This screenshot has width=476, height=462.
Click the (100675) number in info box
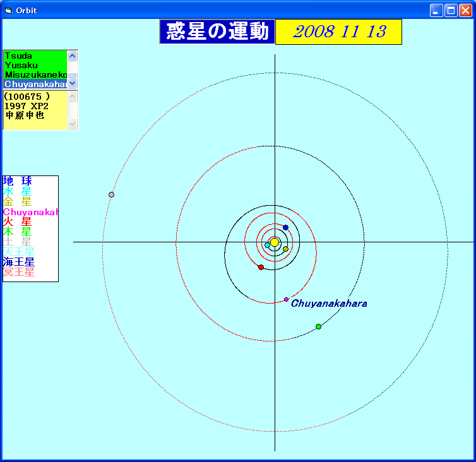pyautogui.click(x=27, y=97)
